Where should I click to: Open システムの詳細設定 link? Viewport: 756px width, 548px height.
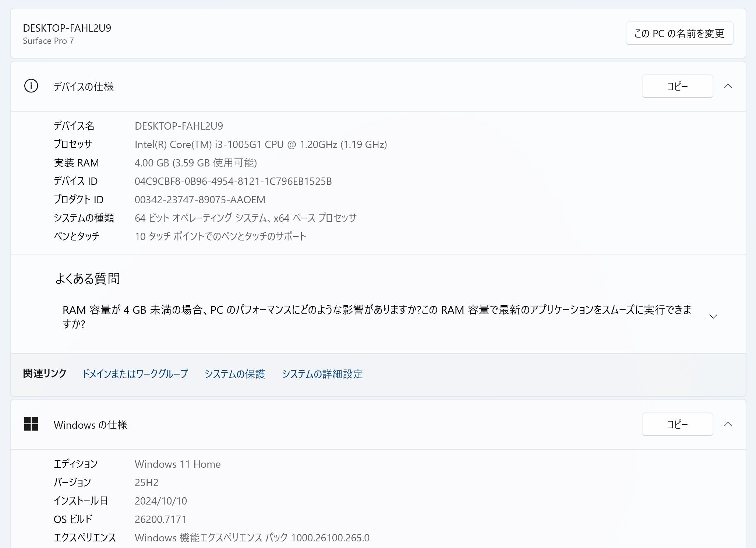[322, 374]
